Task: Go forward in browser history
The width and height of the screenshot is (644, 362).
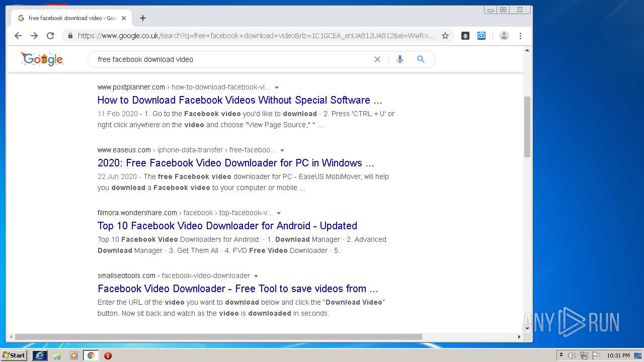Action: point(34,36)
